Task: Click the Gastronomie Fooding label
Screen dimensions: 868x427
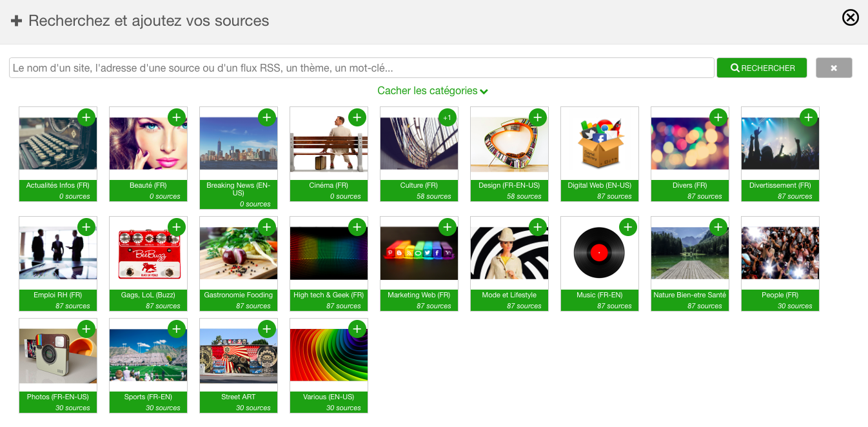Action: [239, 295]
